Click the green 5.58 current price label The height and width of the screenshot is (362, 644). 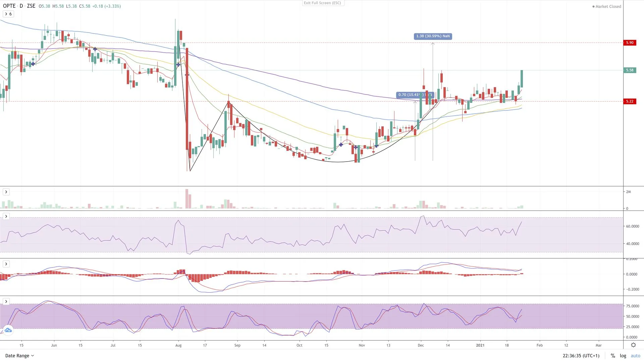coord(630,70)
